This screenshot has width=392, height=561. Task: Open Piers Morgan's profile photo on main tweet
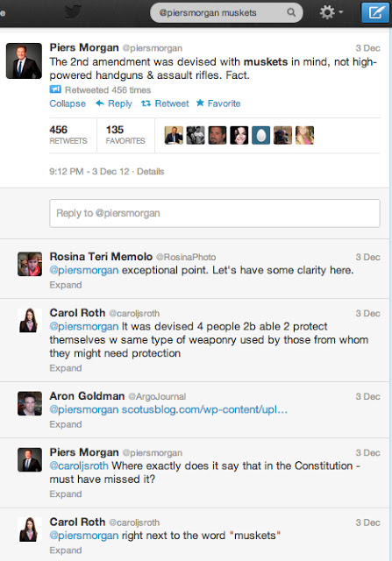click(24, 60)
